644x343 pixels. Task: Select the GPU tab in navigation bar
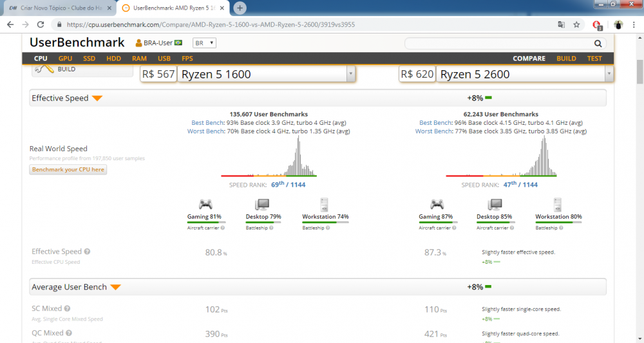(65, 59)
